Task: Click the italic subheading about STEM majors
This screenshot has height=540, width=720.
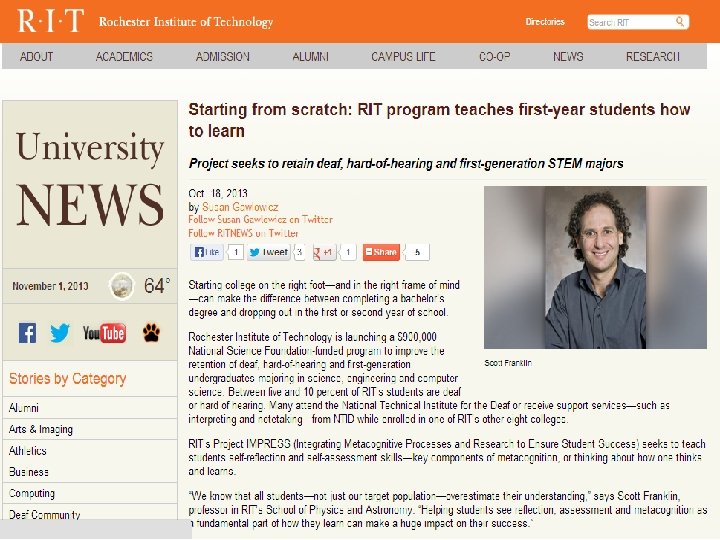Action: click(x=406, y=163)
